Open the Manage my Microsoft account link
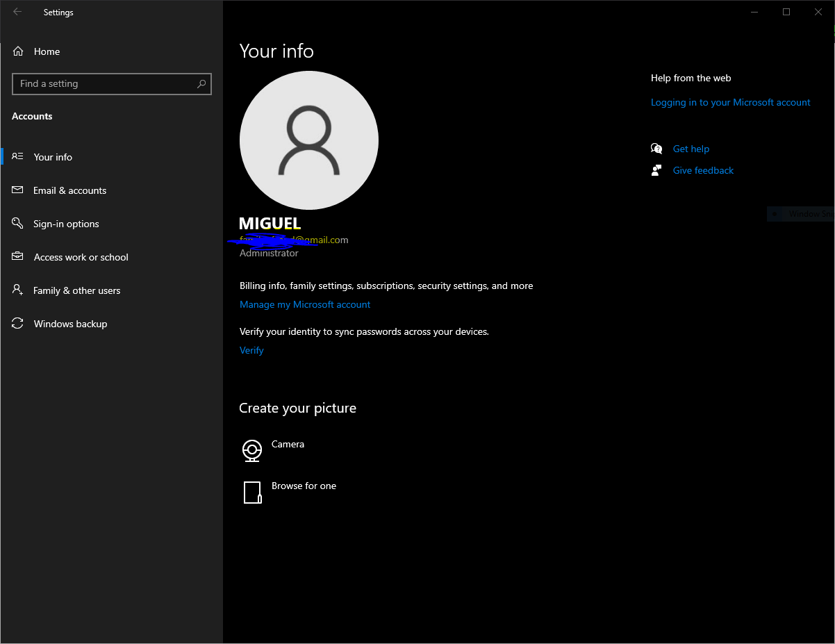 point(305,304)
